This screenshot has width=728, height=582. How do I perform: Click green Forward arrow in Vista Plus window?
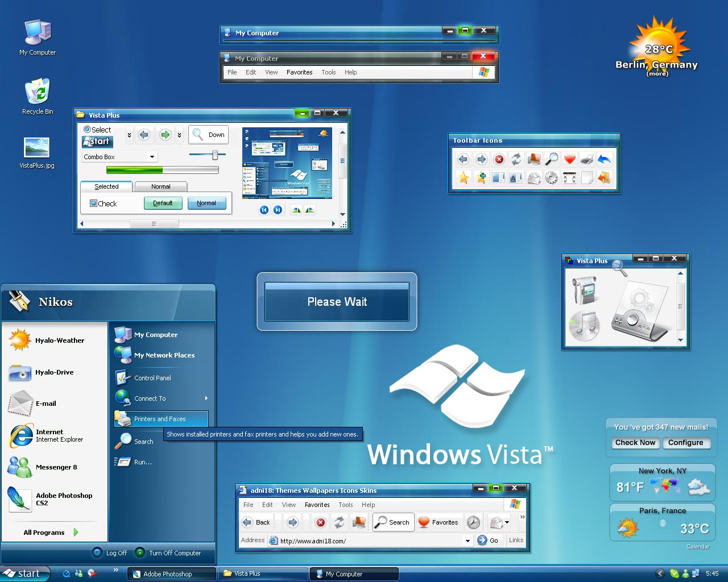pyautogui.click(x=165, y=135)
